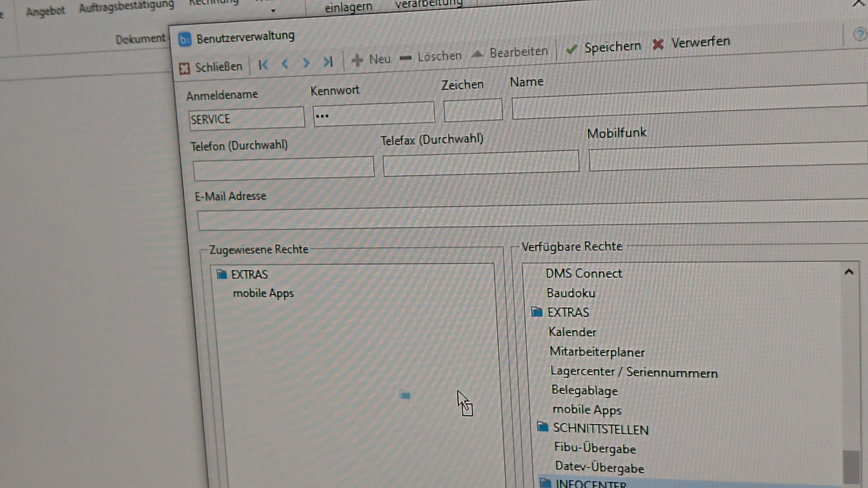The height and width of the screenshot is (488, 868).
Task: Click the Neu icon to create user
Action: tap(357, 61)
